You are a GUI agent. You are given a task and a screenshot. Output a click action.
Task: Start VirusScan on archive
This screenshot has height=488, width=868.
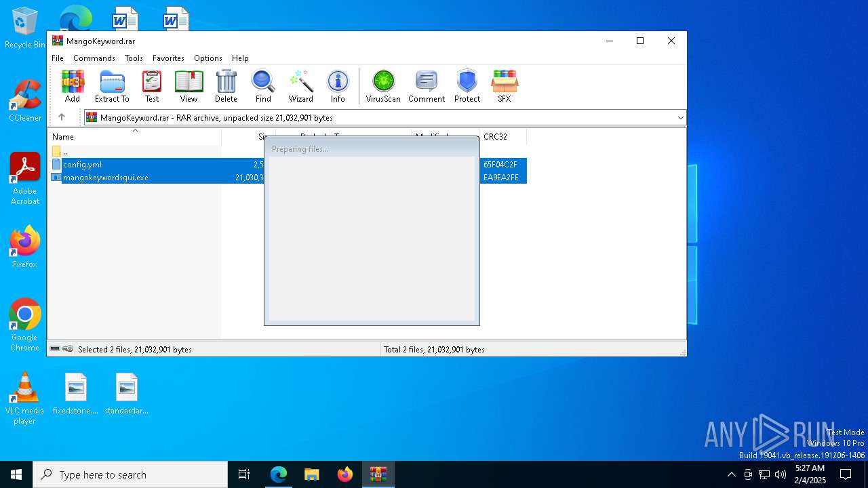(x=383, y=86)
